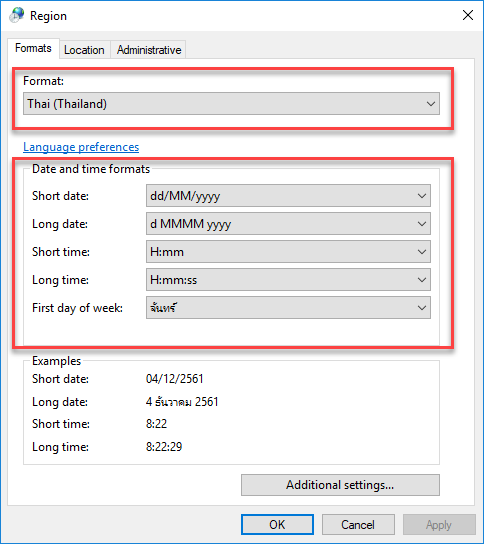Expand the Short date format dropdown

coord(288,196)
